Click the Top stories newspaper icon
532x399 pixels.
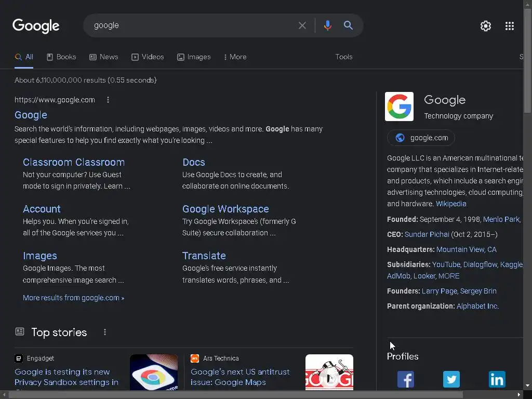(x=20, y=331)
